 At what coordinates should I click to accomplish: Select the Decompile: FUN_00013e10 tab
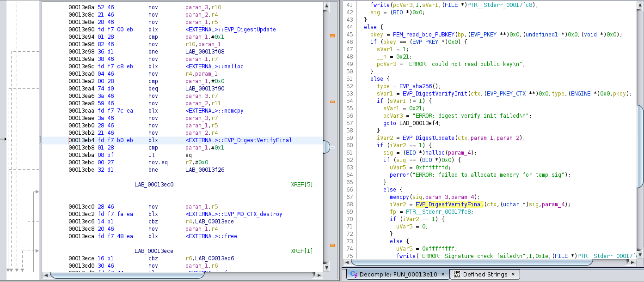398,274
